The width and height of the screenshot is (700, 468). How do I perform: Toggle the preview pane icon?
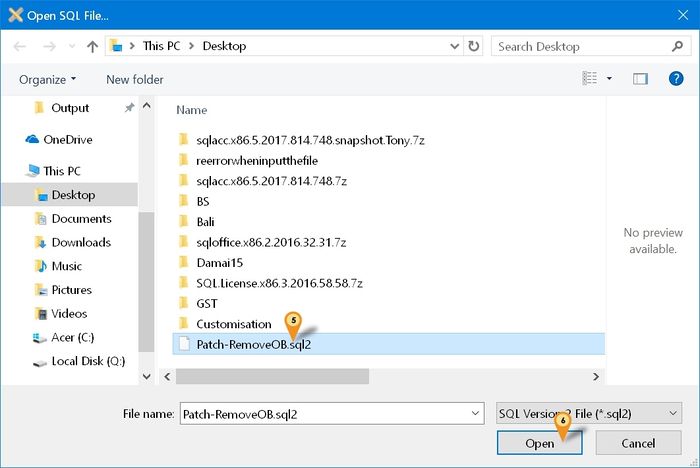[x=642, y=79]
